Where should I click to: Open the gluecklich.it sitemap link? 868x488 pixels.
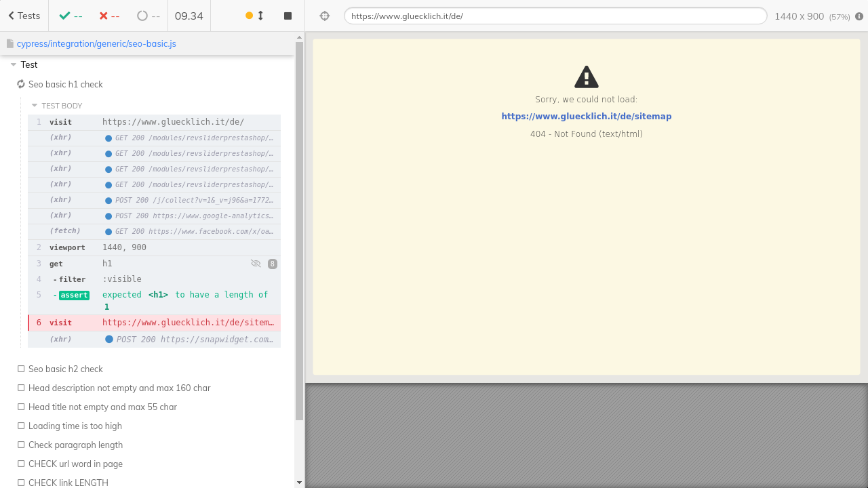coord(586,116)
